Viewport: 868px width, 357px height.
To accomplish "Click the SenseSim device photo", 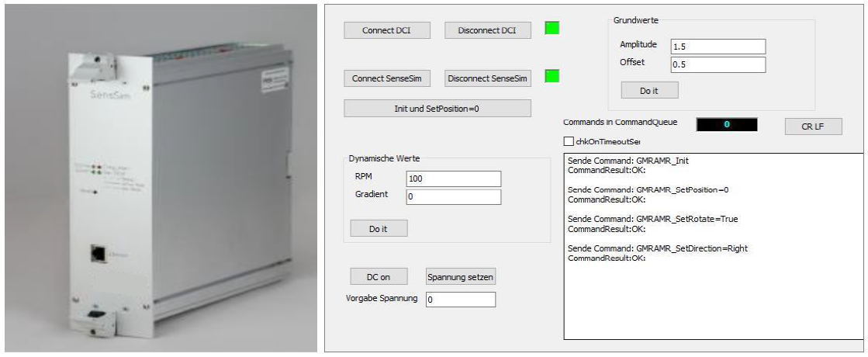I will (x=161, y=178).
